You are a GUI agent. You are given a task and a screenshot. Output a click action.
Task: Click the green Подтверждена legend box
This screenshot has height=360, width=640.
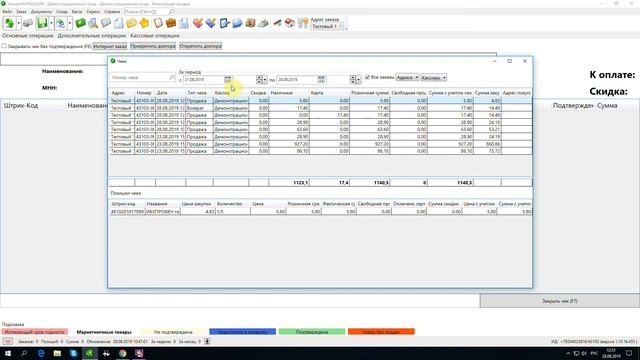pyautogui.click(x=312, y=332)
